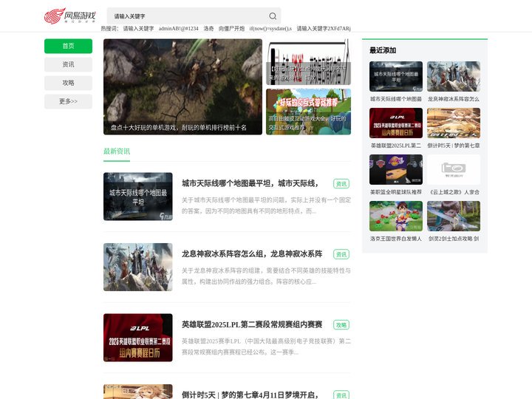This screenshot has height=399, width=532.
Task: Open recent thumbnail 龙息神寂冰系阵容怎么 in sidebar
Action: (454, 76)
